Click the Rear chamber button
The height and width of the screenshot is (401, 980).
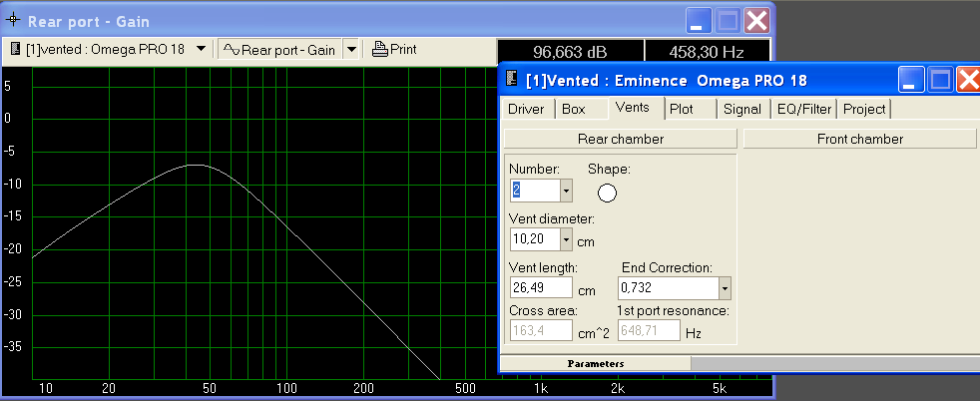(621, 139)
